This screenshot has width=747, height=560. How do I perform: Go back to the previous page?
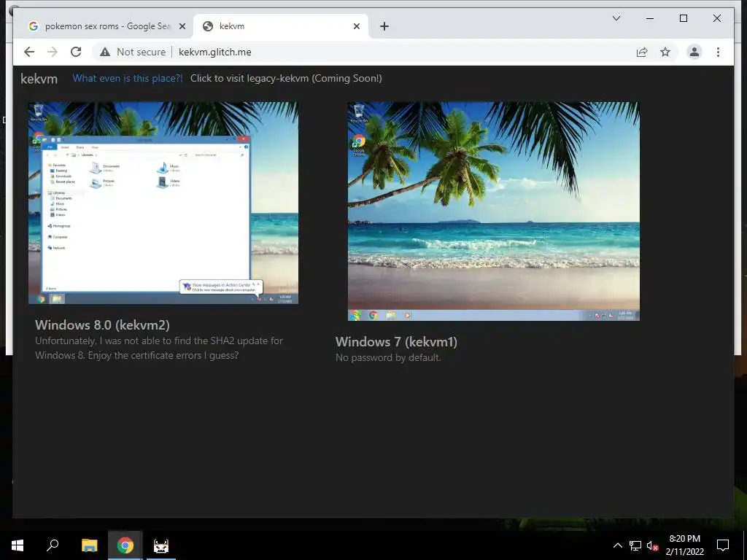[29, 52]
